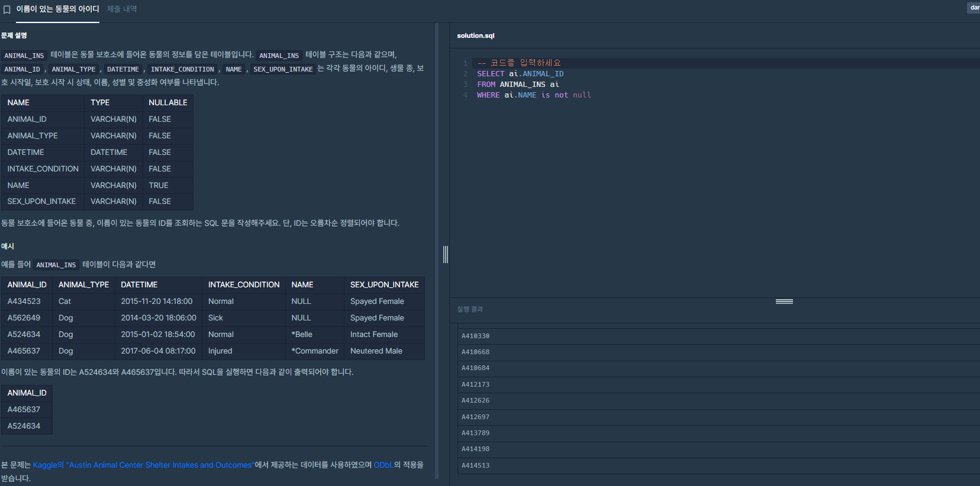Viewport: 980px width, 486px height.
Task: Click the DATETIME row name in the schema table
Action: pyautogui.click(x=26, y=153)
